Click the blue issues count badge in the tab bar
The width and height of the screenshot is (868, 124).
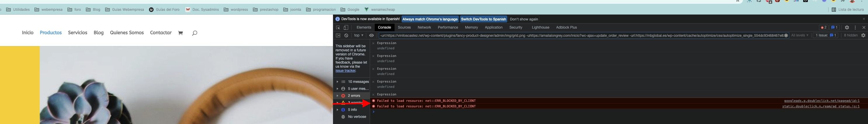coord(834,28)
